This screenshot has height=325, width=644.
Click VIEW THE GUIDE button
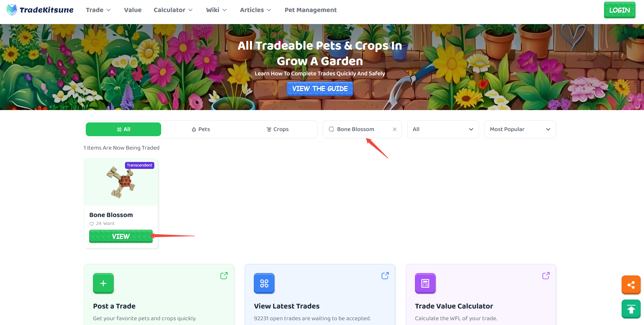pos(320,89)
